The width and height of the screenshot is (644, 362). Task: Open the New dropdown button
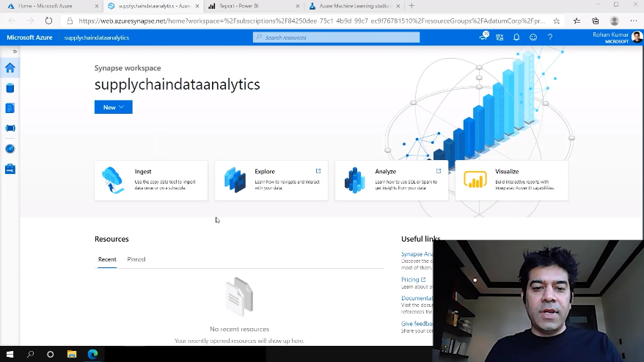114,107
